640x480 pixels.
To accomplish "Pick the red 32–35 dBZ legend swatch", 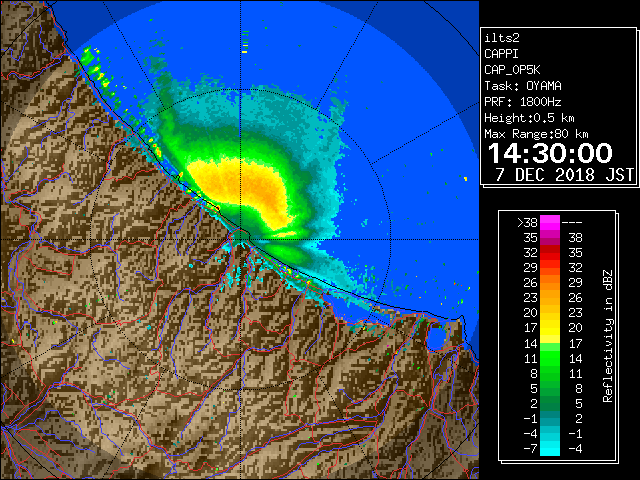I will [x=550, y=253].
